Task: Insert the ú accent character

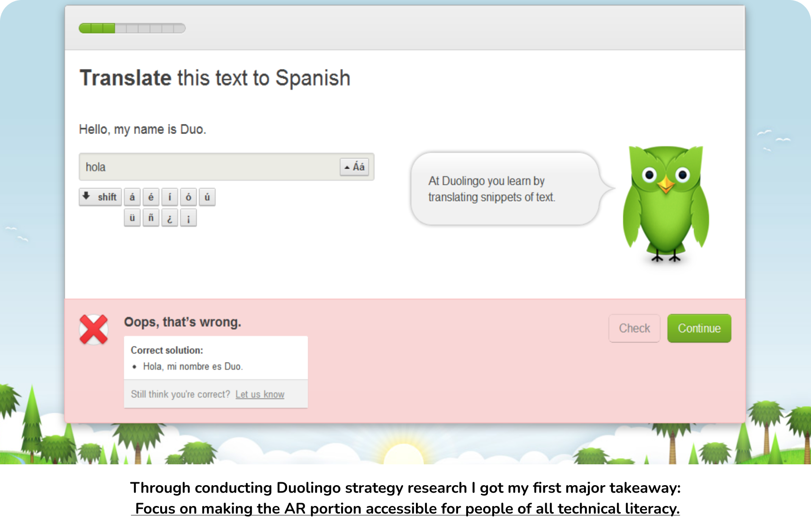Action: tap(207, 197)
